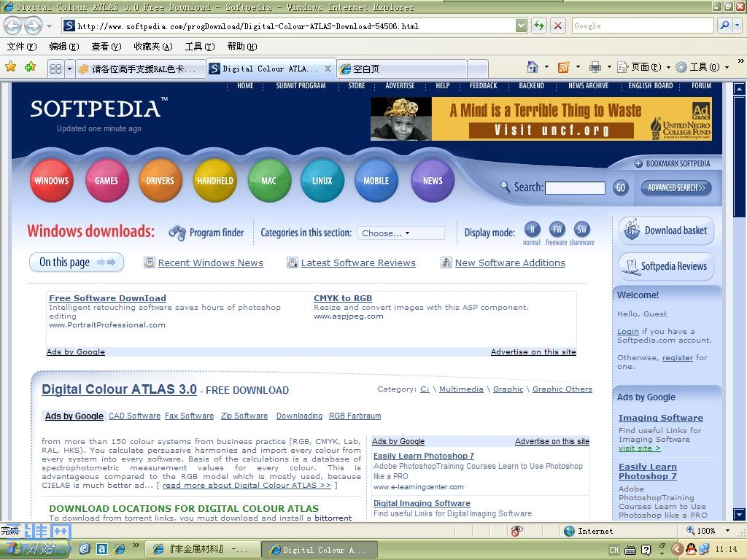
Task: Open the Download basket
Action: 667,231
